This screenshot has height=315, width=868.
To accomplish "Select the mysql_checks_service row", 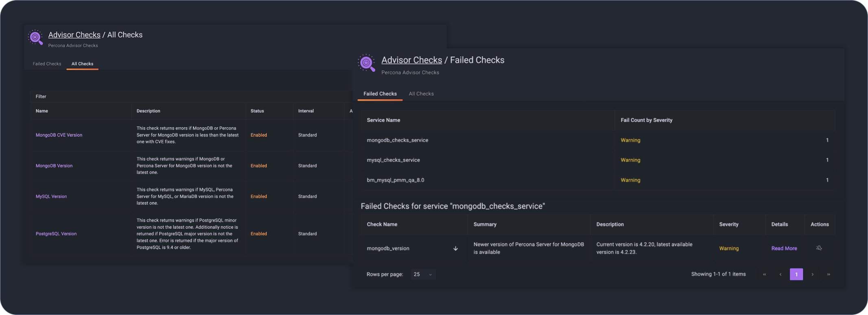I will click(x=598, y=160).
